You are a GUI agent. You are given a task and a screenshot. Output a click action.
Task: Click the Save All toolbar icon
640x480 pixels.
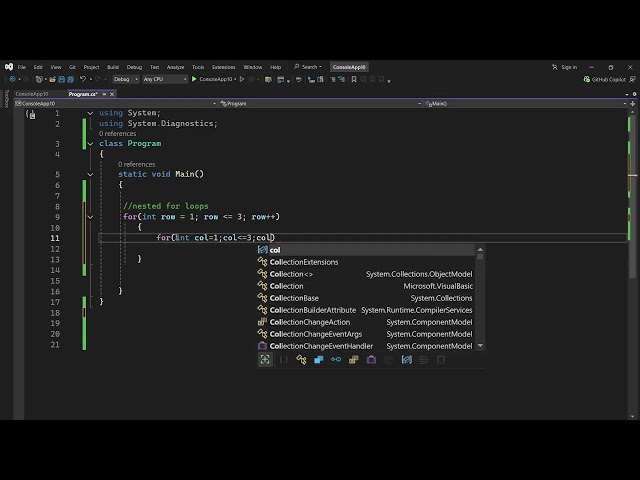click(70, 79)
